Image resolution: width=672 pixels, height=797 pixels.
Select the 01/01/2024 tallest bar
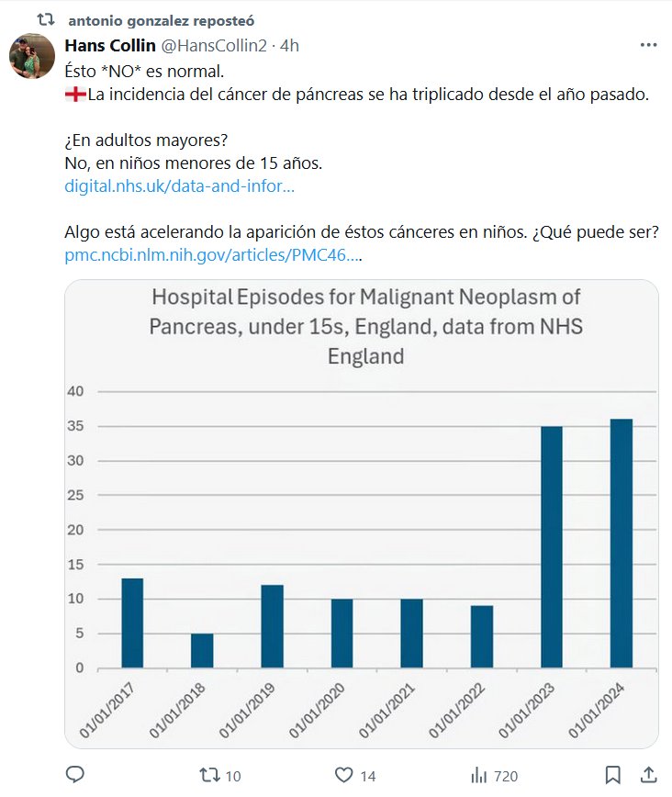621,543
